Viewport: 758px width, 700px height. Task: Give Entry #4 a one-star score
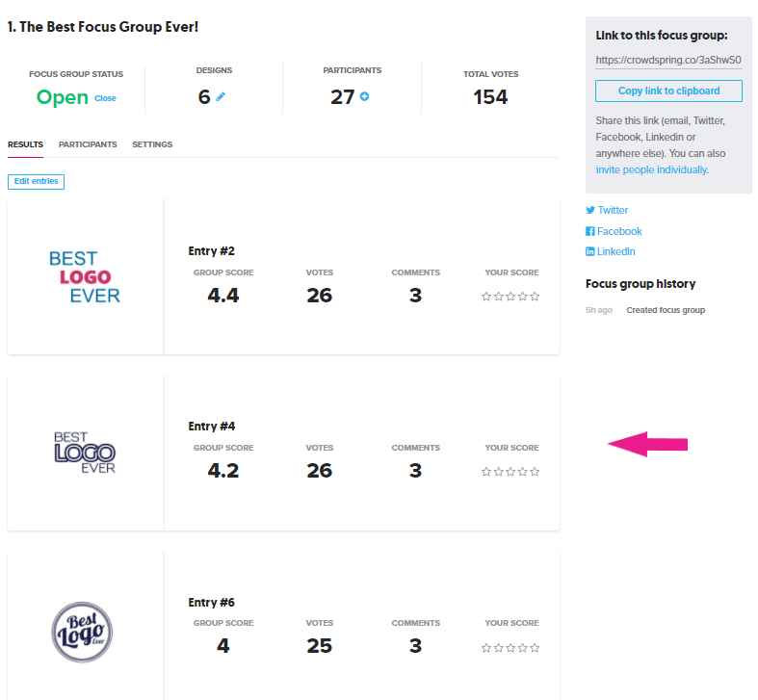coord(486,472)
